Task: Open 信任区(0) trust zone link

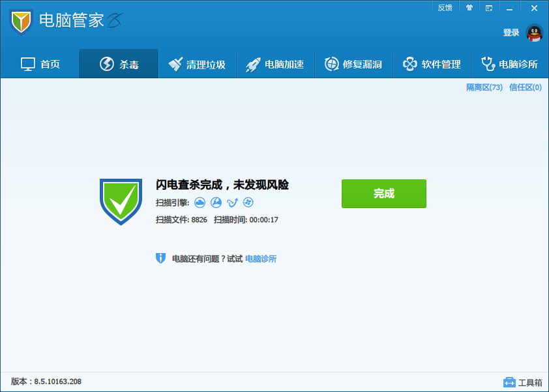Action: coord(525,87)
